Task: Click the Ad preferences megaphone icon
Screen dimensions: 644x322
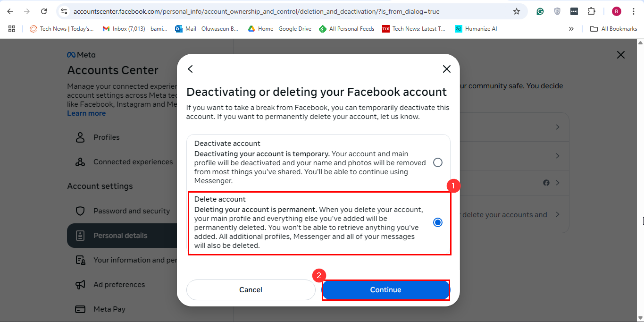Action: (x=80, y=285)
